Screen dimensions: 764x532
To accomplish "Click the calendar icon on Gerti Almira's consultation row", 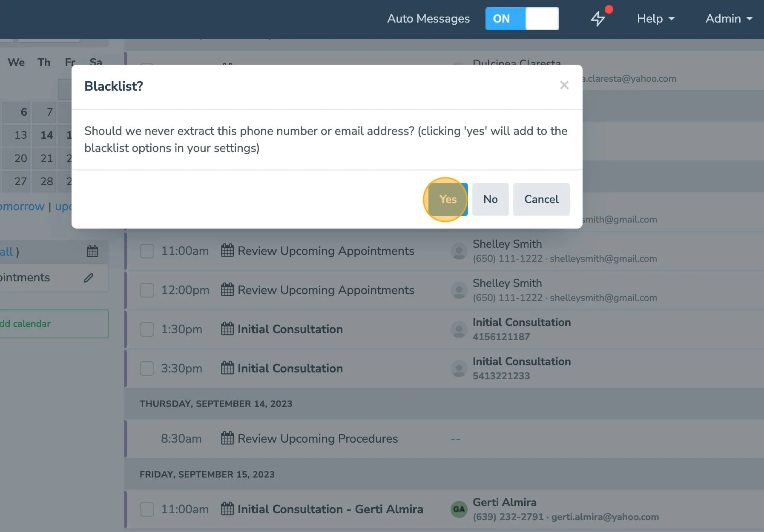I will pyautogui.click(x=227, y=509).
